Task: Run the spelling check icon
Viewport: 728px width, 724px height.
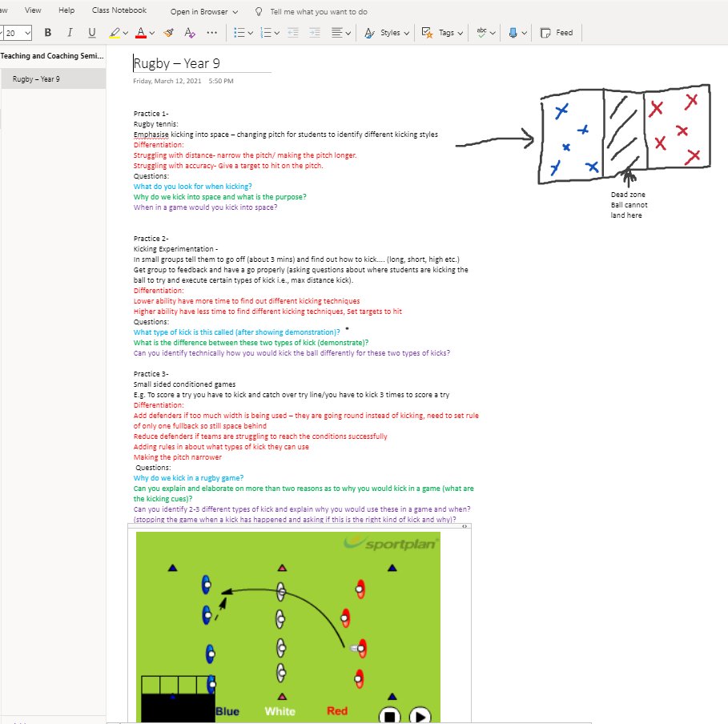Action: pyautogui.click(x=481, y=33)
